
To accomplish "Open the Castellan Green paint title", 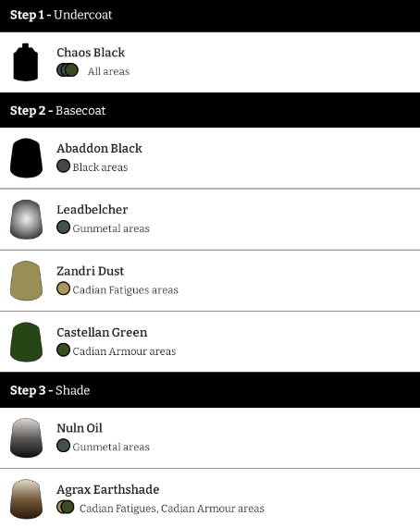I will [102, 332].
